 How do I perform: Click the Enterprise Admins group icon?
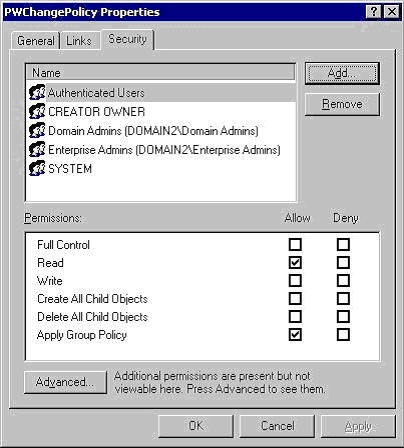click(37, 149)
